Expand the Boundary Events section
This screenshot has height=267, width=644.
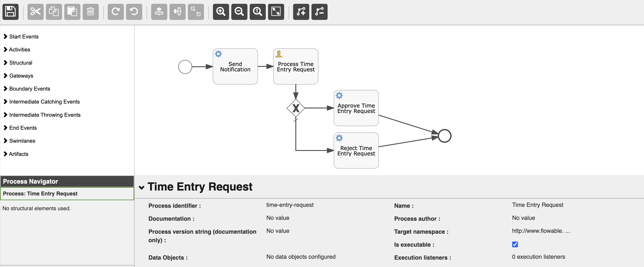click(30, 88)
